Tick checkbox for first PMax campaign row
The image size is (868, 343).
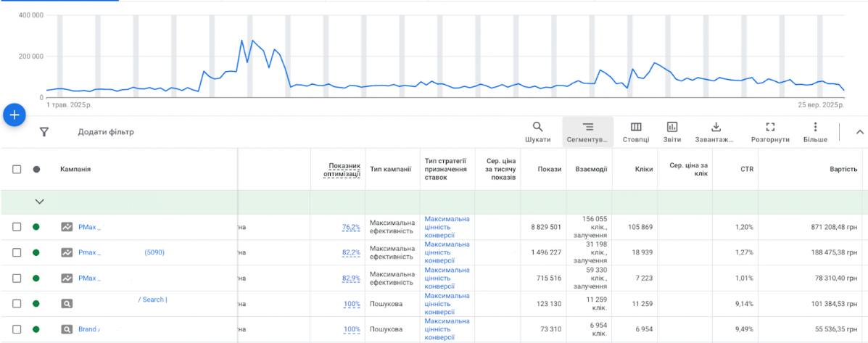click(x=17, y=227)
